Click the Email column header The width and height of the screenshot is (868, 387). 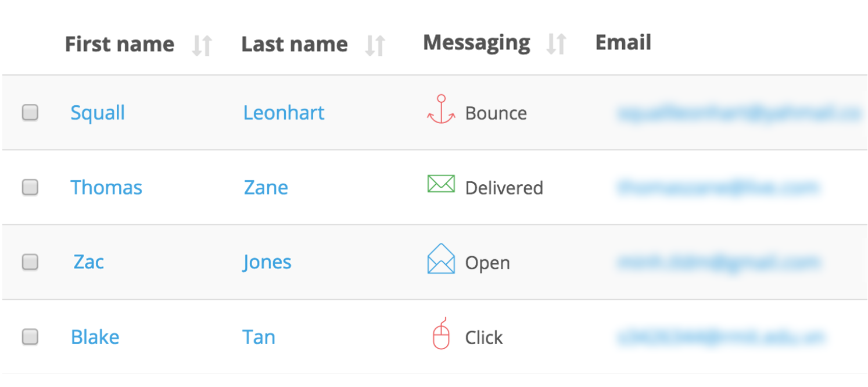pyautogui.click(x=623, y=42)
